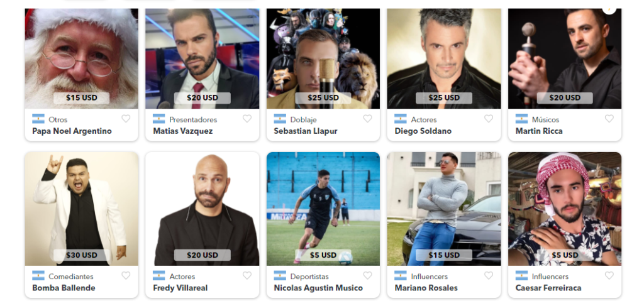This screenshot has height=301, width=644.
Task: Favorite Martin Ricca via heart icon
Action: pyautogui.click(x=609, y=119)
